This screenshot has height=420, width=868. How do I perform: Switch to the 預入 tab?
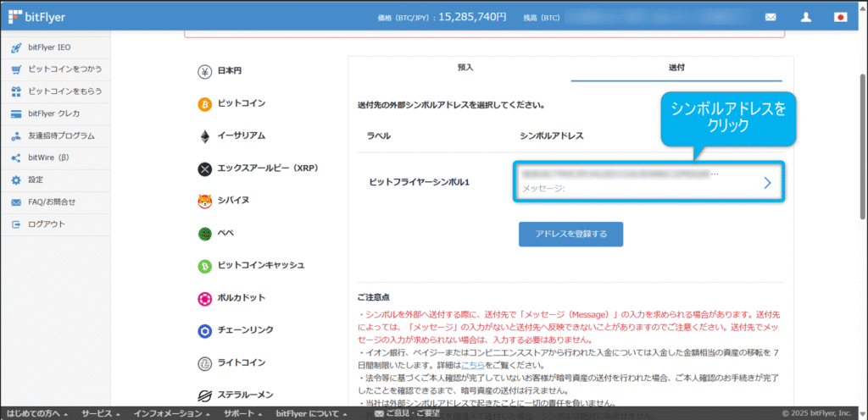point(465,68)
